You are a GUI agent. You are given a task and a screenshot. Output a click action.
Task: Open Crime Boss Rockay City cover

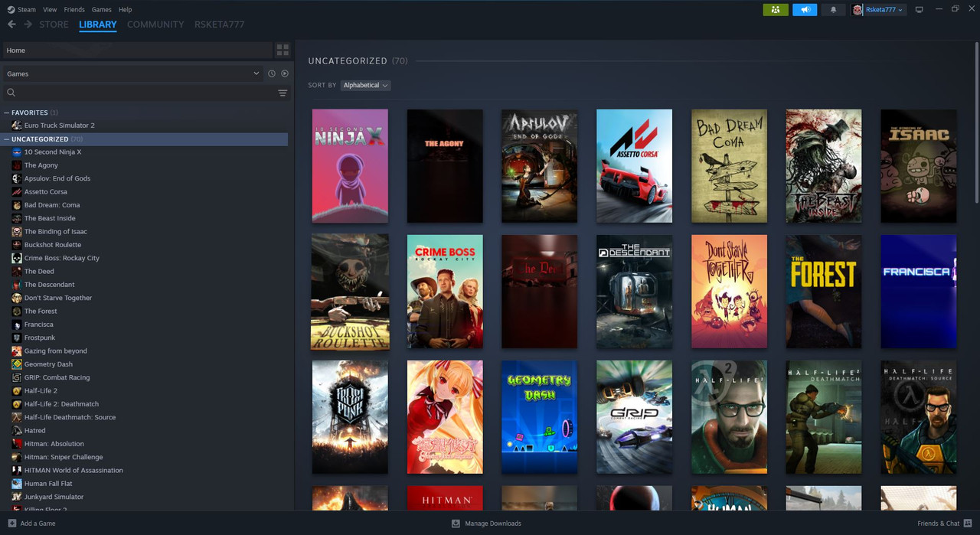445,292
